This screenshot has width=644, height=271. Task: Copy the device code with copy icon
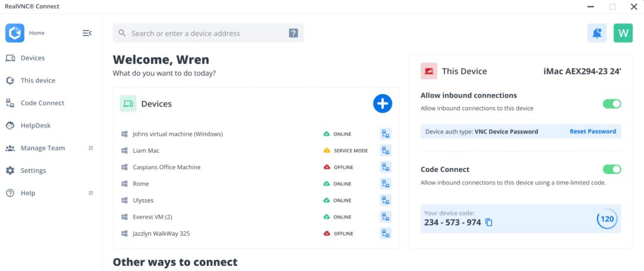[x=489, y=223]
